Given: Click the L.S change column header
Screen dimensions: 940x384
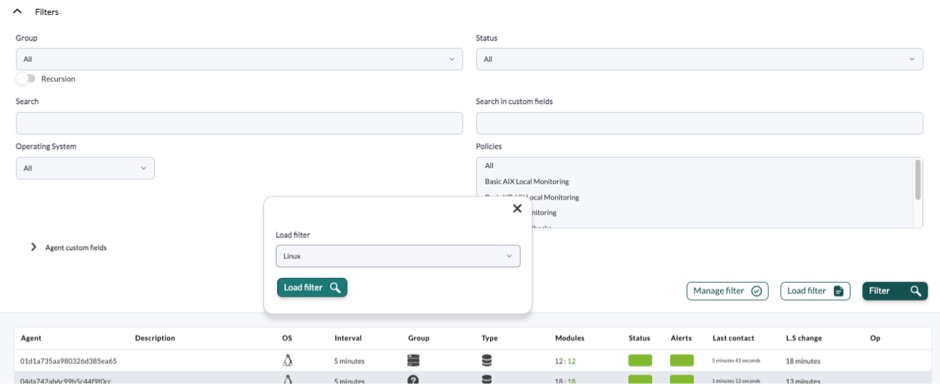Looking at the screenshot, I should coord(804,338).
